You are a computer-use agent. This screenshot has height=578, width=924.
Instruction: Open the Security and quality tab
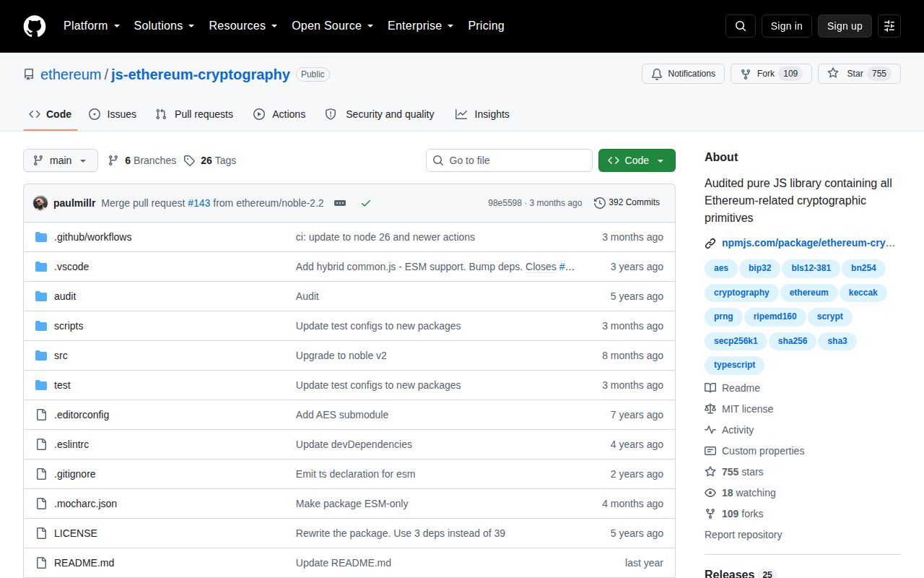click(380, 114)
